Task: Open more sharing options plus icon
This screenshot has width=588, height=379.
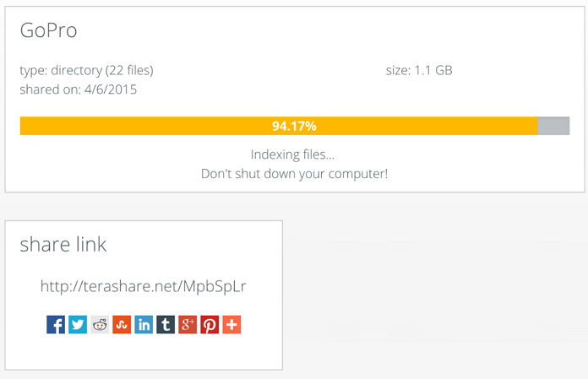Action: tap(231, 324)
